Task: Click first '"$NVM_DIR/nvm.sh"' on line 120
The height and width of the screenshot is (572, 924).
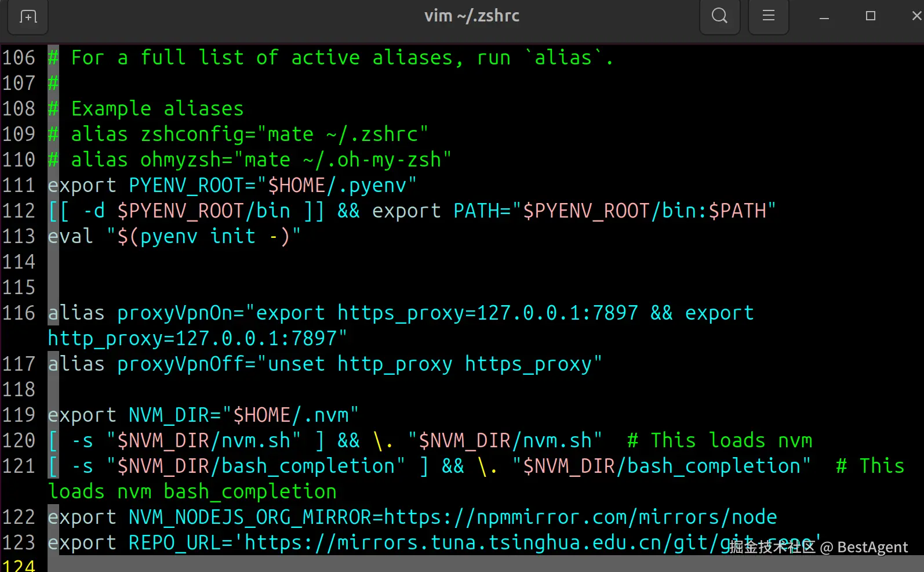Action: tap(203, 440)
